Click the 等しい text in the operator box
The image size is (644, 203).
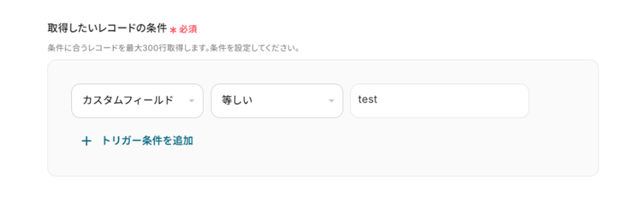[x=237, y=100]
